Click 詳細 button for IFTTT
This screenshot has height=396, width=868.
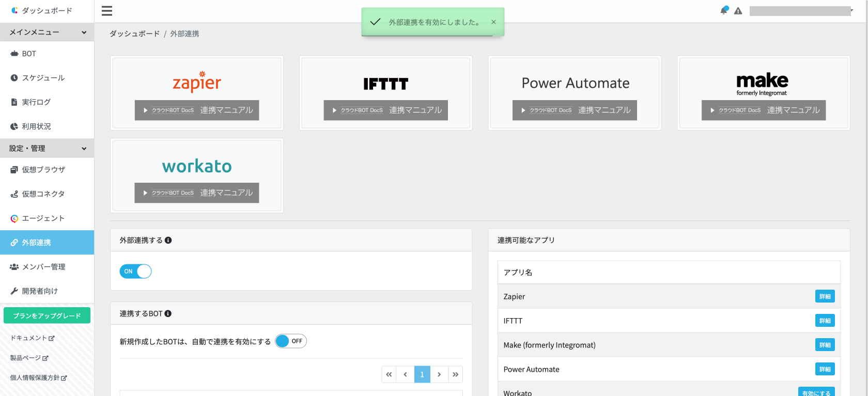click(x=825, y=321)
